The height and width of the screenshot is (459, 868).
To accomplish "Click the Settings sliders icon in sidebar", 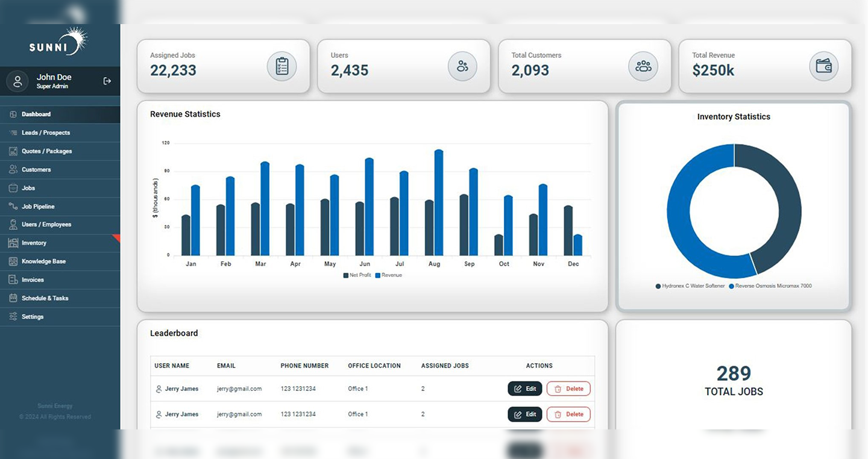I will [x=13, y=317].
